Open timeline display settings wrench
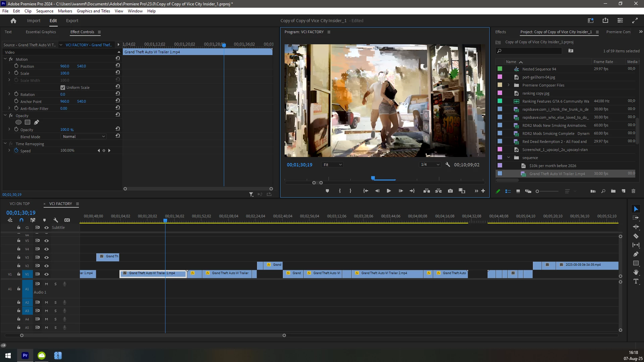This screenshot has width=644, height=362. click(x=56, y=220)
